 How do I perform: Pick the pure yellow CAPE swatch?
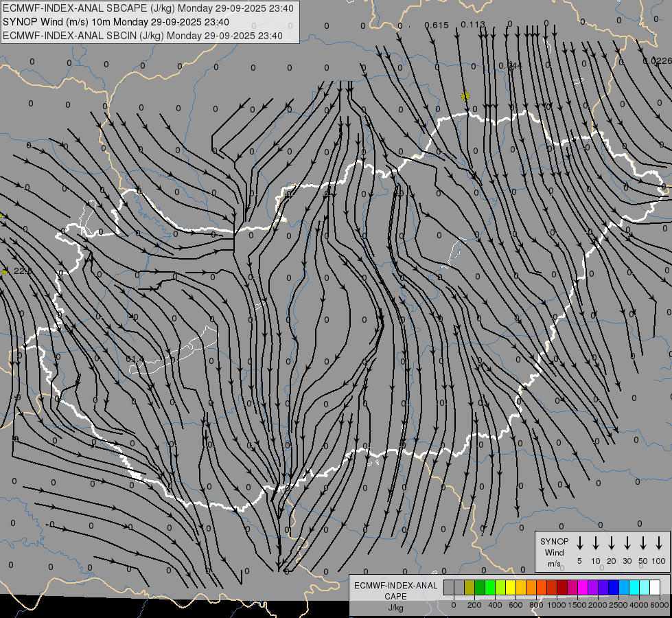tap(511, 587)
